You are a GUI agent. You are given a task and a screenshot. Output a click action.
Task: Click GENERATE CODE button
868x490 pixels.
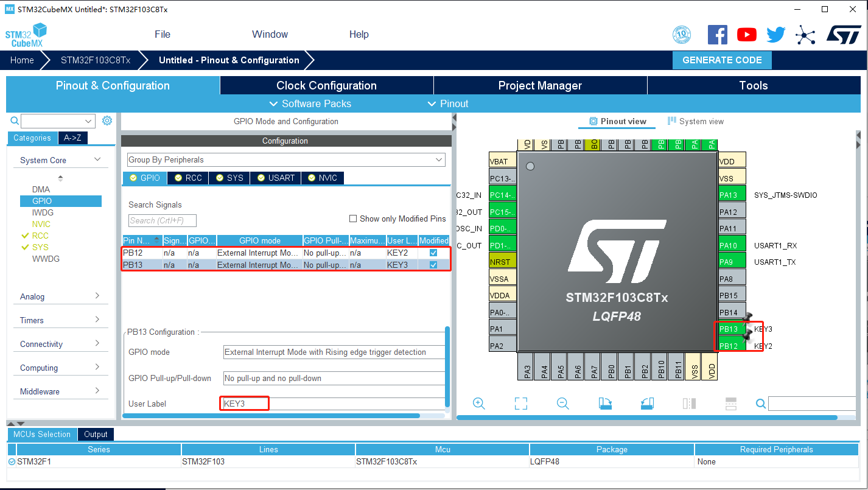722,60
